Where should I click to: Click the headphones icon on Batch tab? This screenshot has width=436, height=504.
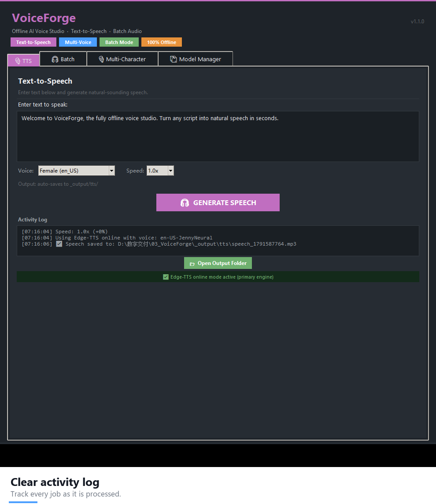coord(55,59)
